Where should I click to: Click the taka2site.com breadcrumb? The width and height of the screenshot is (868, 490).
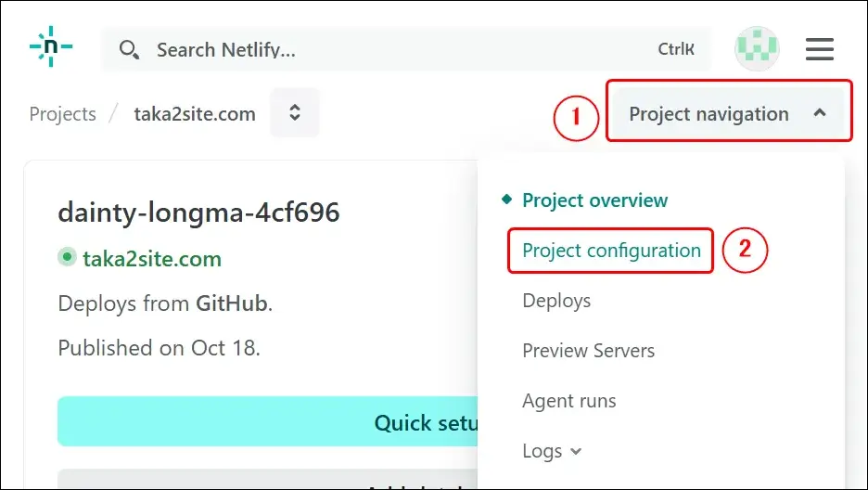pyautogui.click(x=195, y=114)
